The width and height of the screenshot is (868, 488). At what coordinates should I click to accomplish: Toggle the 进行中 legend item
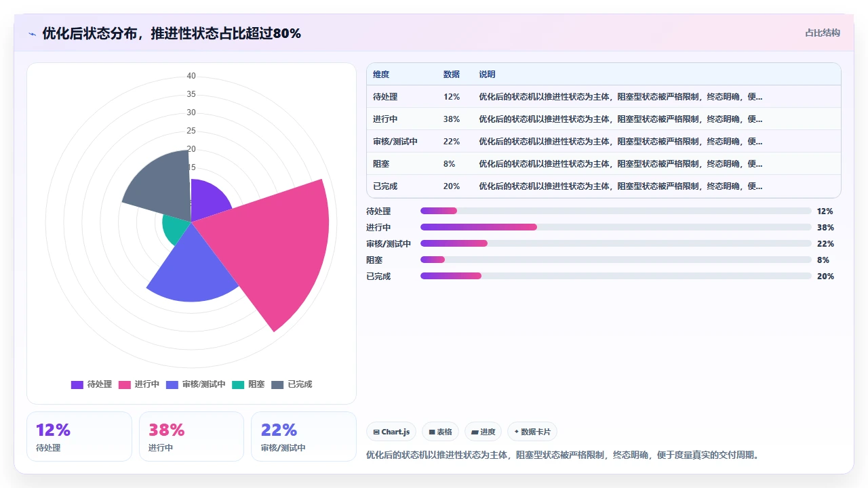click(x=139, y=384)
